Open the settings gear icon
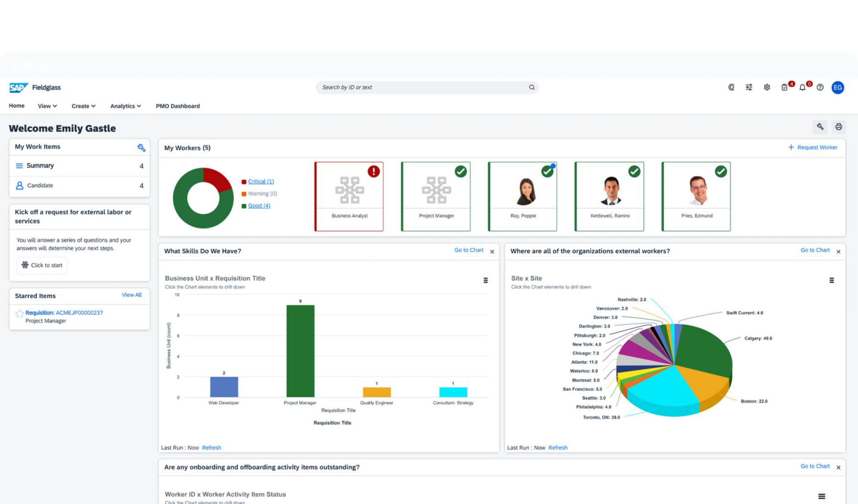 tap(767, 88)
